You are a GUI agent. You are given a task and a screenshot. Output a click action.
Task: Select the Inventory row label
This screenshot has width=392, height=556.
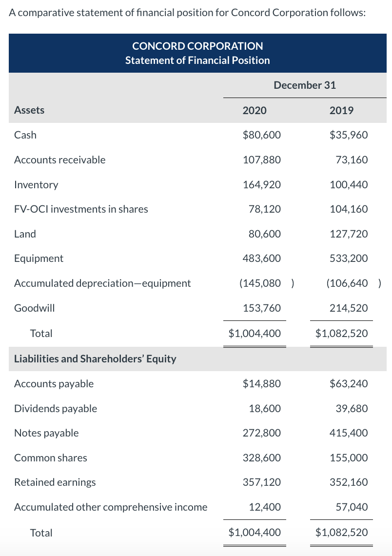36,184
